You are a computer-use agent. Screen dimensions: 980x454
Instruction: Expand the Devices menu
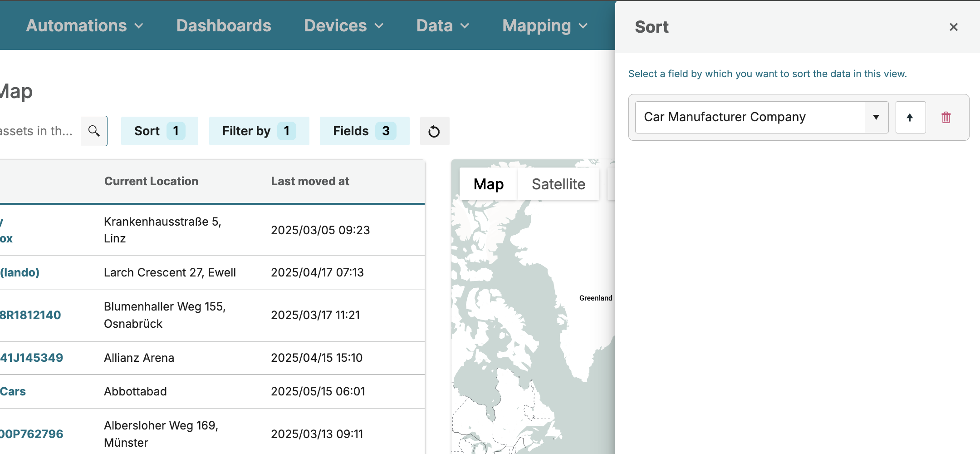coord(343,26)
